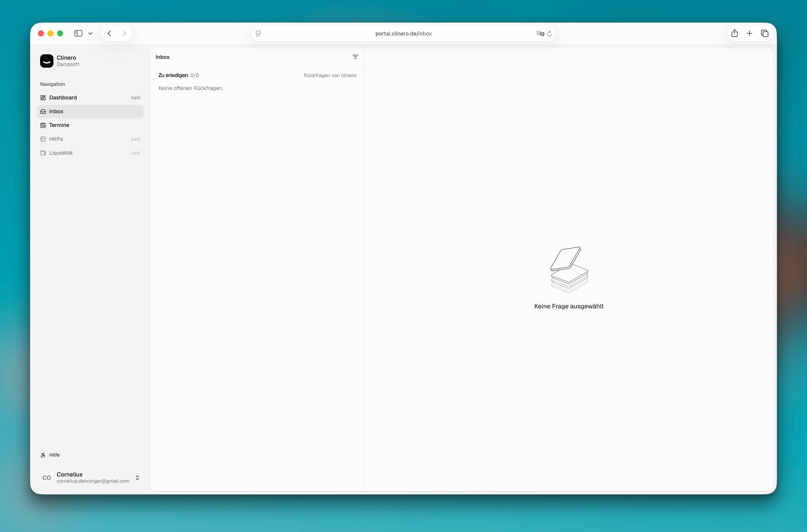Open Dashboard in the navigation

coord(90,98)
